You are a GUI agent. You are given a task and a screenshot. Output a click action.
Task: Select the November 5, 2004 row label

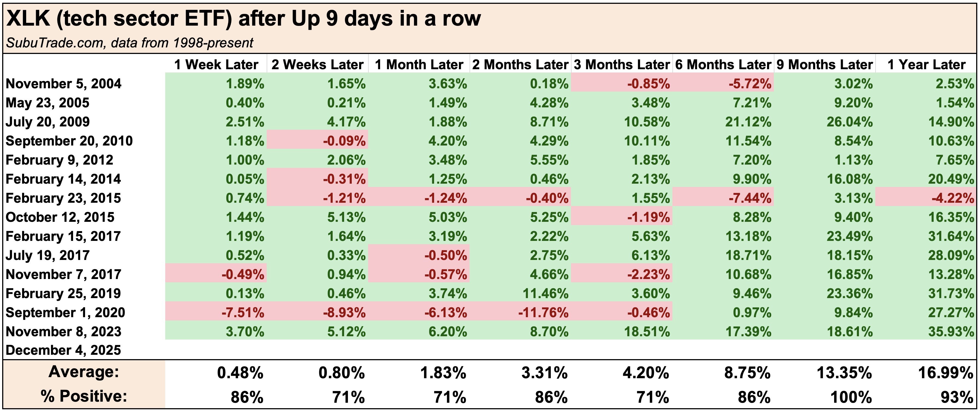click(x=64, y=84)
